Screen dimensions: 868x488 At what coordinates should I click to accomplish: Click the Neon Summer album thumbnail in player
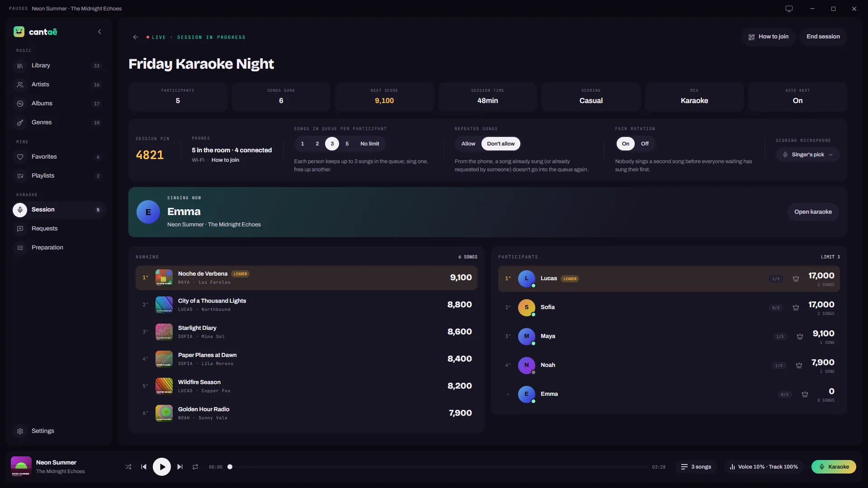(x=21, y=467)
